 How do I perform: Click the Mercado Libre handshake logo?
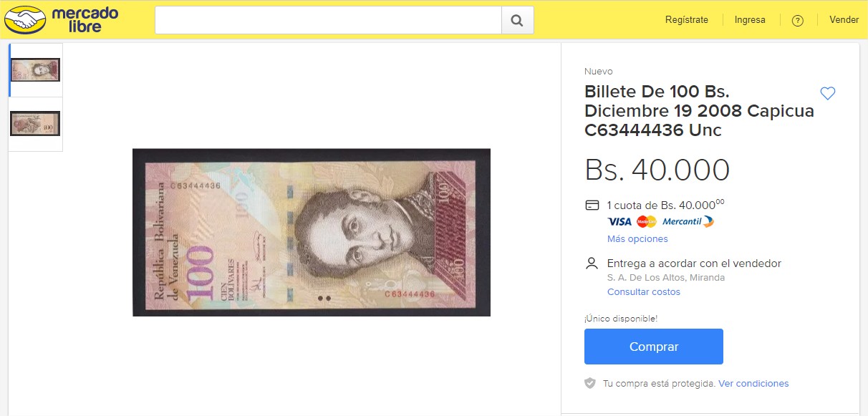point(26,20)
